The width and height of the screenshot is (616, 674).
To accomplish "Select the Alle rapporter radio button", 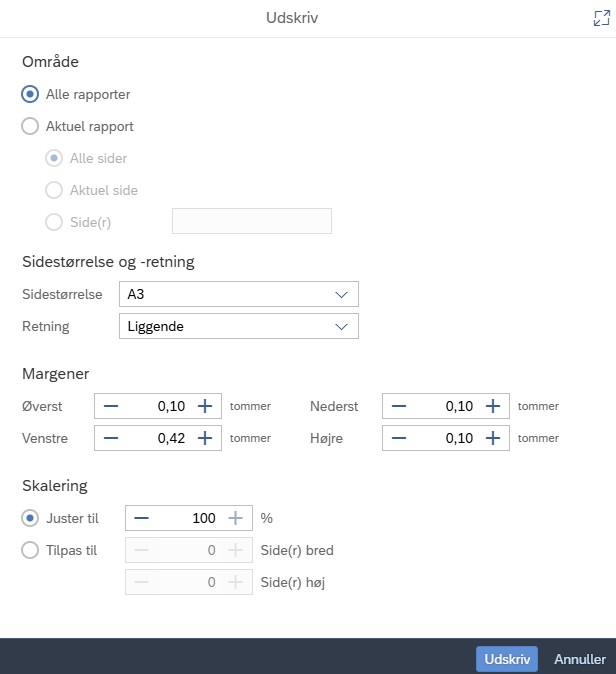I will coord(31,95).
